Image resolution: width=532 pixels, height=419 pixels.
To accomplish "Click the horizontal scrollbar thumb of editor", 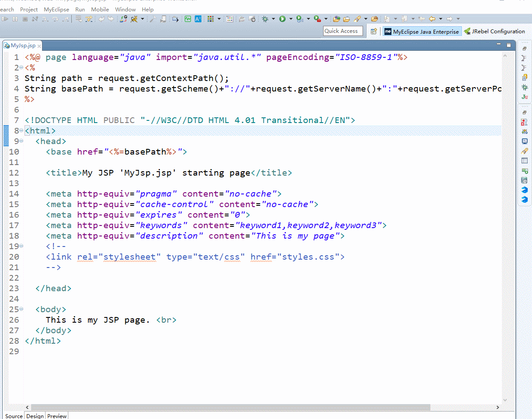I will pos(231,407).
